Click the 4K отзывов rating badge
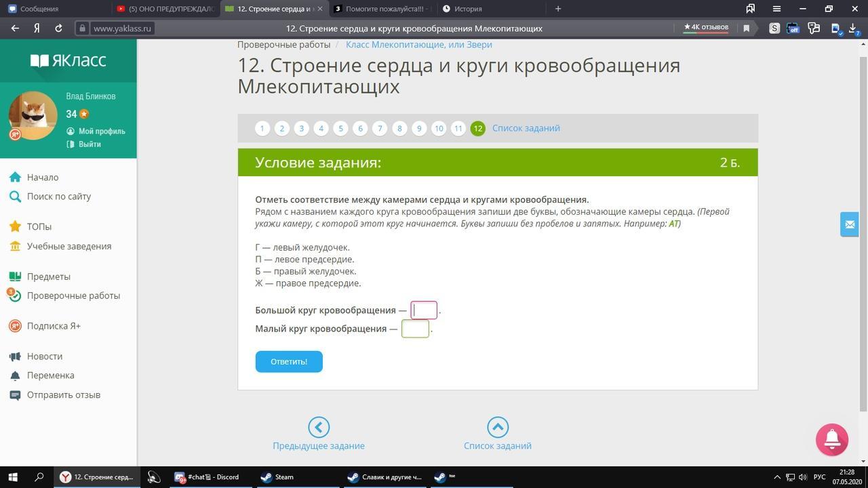 coord(706,28)
